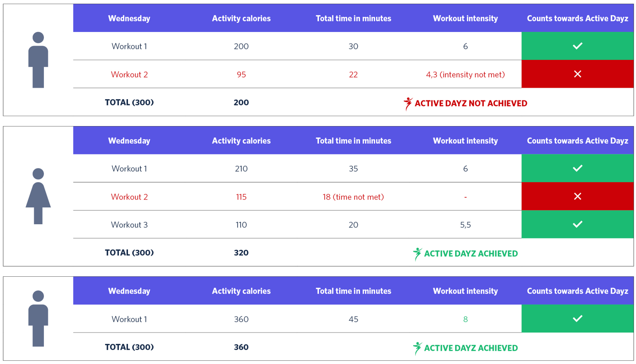The height and width of the screenshot is (364, 636).
Task: Click the white X for the 115-calorie workout
Action: 578,196
